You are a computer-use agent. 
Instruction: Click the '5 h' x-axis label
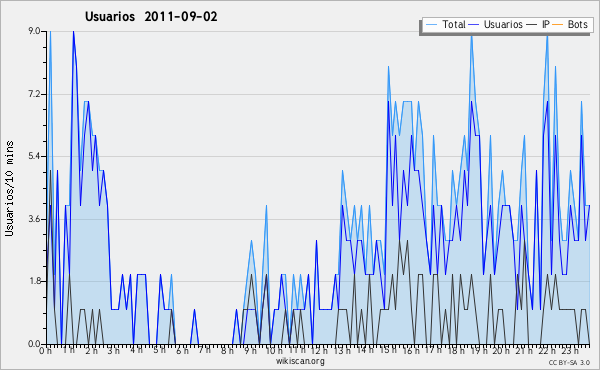point(159,350)
